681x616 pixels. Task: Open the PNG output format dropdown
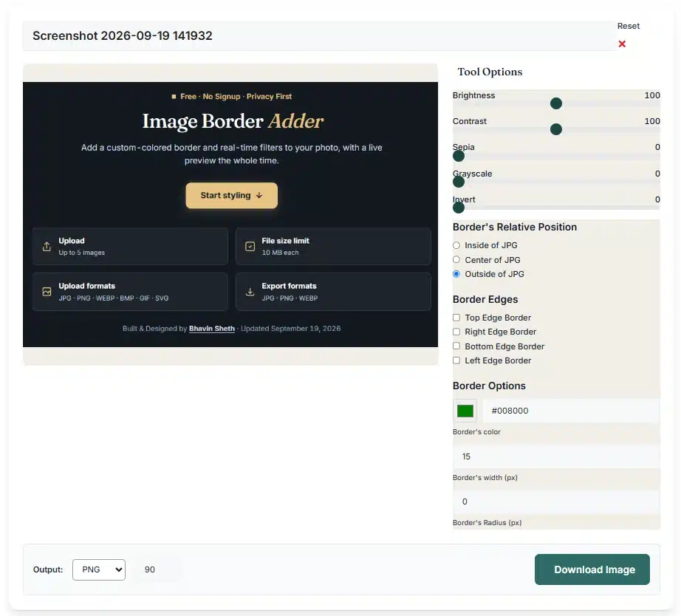coord(99,569)
